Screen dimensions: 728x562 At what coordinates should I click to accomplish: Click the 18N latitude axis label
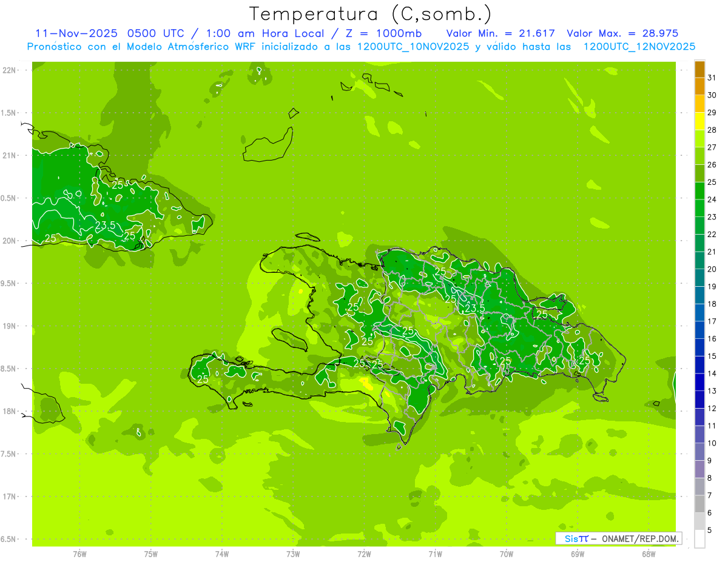coord(8,411)
